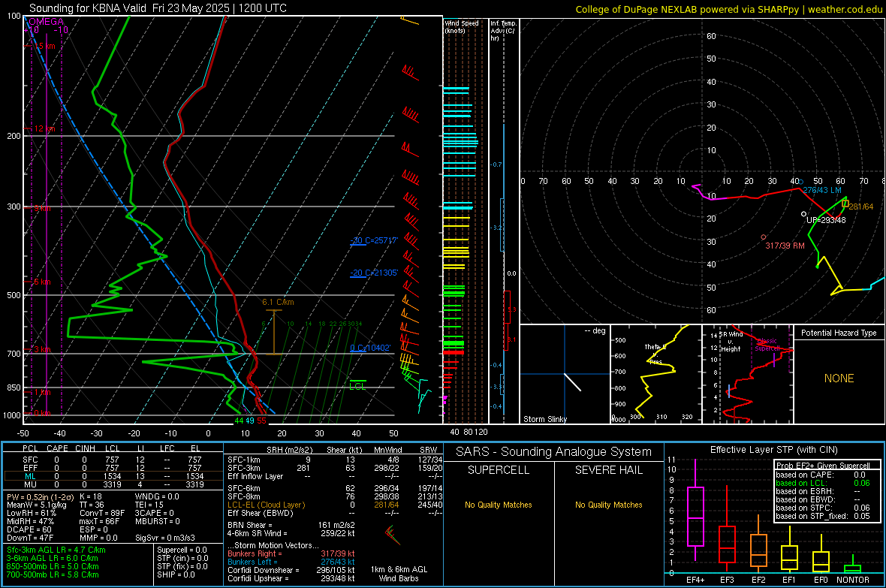Click the OMEGA label
The height and width of the screenshot is (588, 886).
coord(47,22)
